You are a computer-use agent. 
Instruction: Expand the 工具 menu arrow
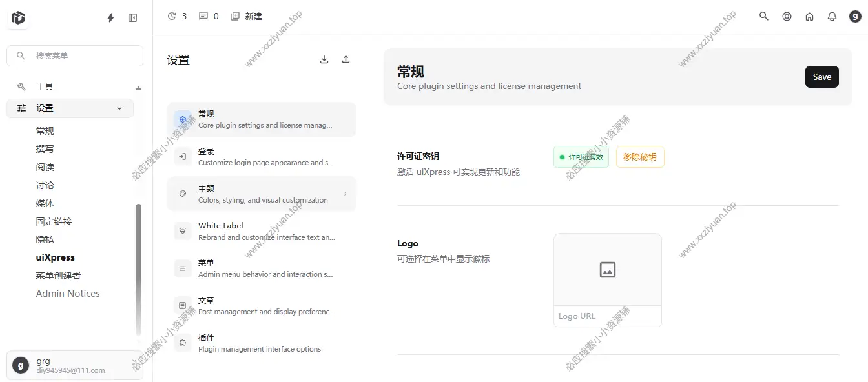coord(138,87)
